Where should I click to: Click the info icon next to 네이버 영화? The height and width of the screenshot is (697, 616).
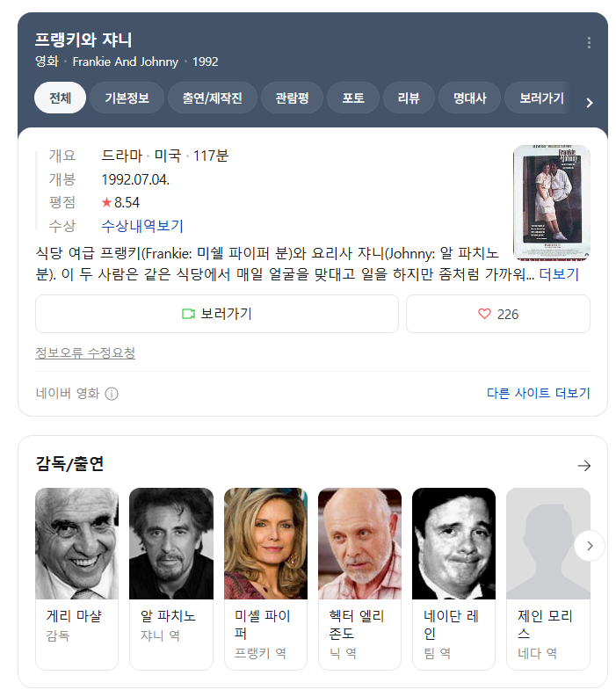[112, 394]
